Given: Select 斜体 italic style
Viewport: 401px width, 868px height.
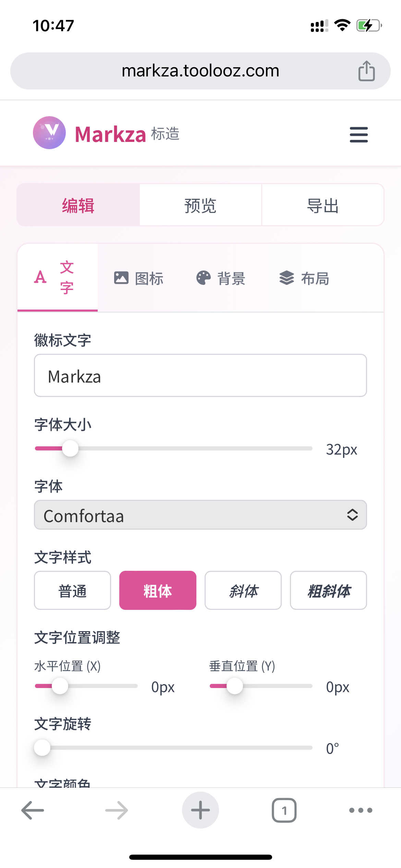Looking at the screenshot, I should coord(243,590).
